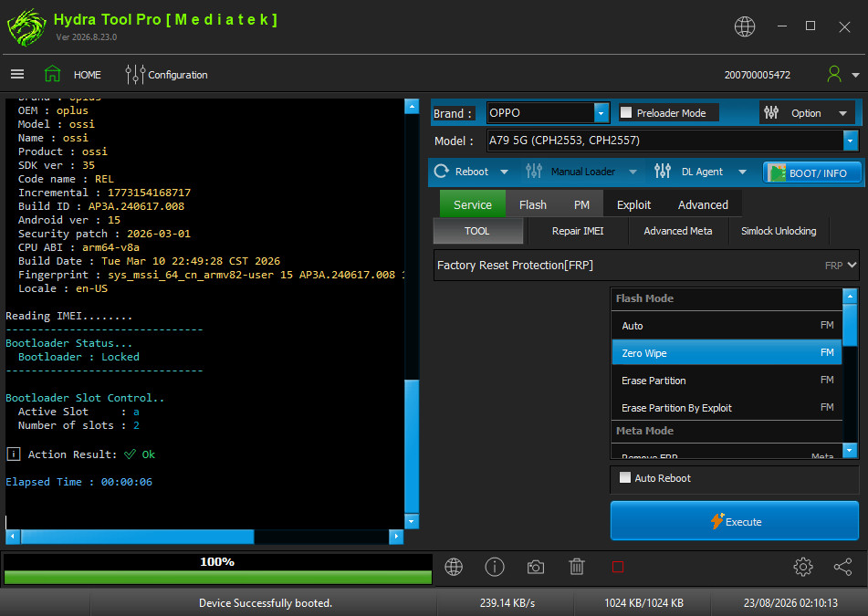Click the red stop square icon
Image resolution: width=868 pixels, height=616 pixels.
[x=618, y=567]
